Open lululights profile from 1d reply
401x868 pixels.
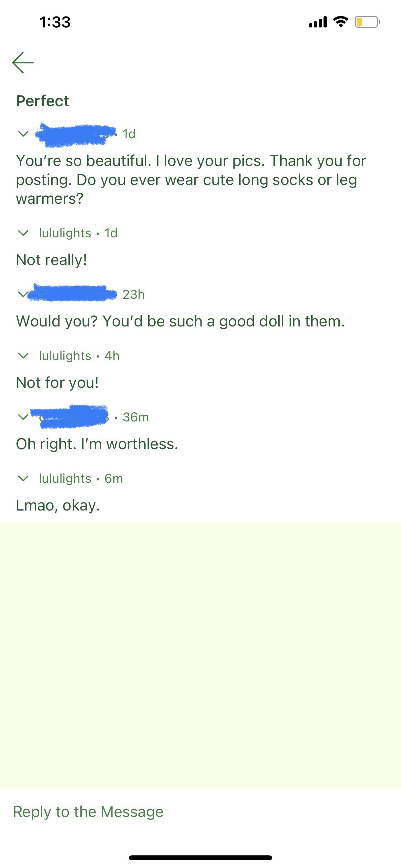[x=65, y=233]
